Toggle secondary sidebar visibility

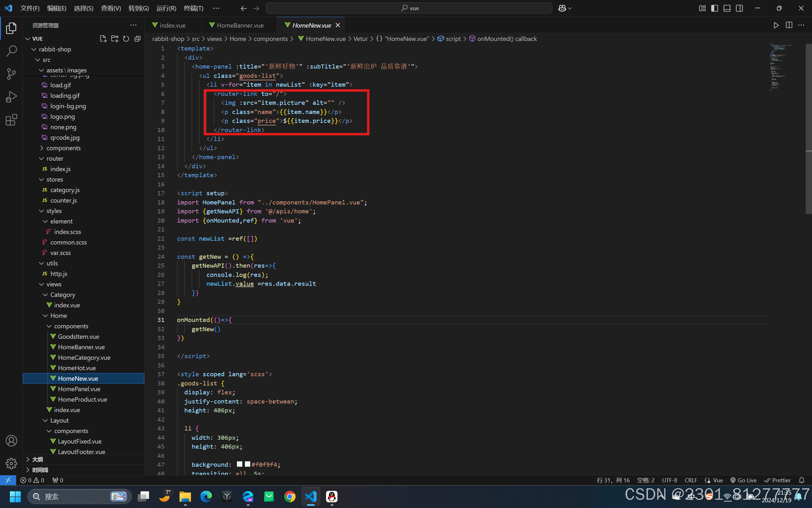point(739,8)
